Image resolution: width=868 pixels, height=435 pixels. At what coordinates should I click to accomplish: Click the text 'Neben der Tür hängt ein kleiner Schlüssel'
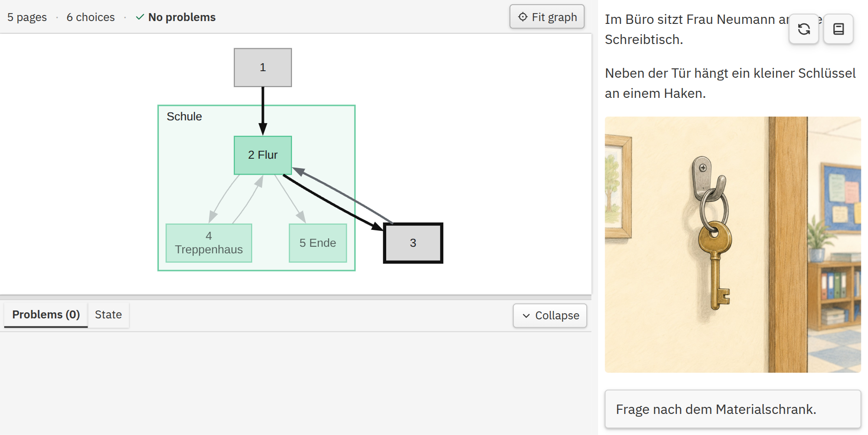(x=730, y=73)
